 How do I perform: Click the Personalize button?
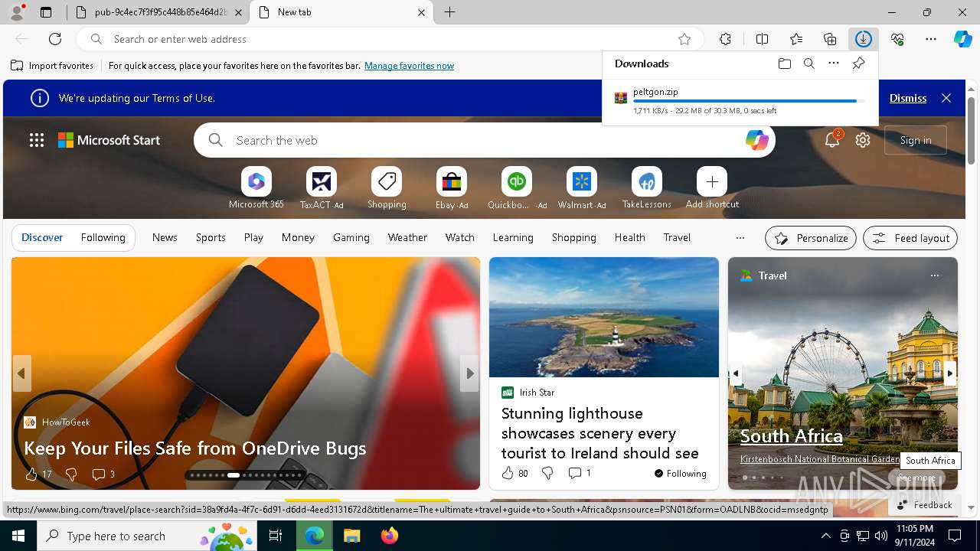click(810, 238)
